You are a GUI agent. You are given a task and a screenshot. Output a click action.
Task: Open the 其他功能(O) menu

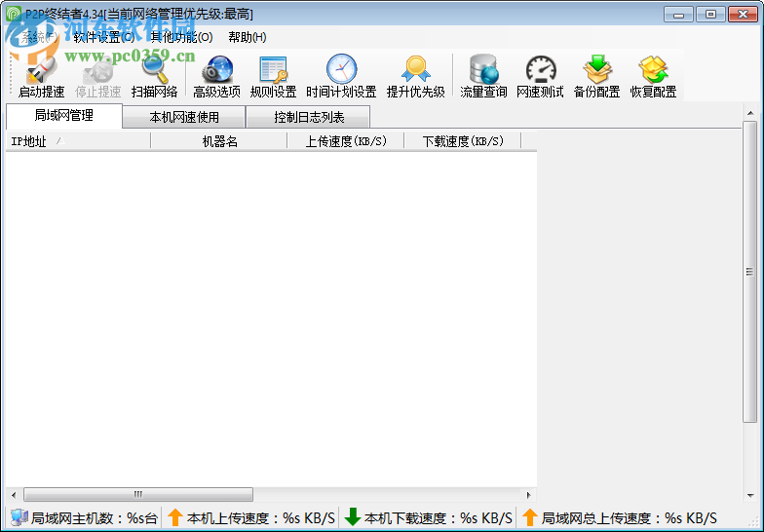[x=181, y=37]
